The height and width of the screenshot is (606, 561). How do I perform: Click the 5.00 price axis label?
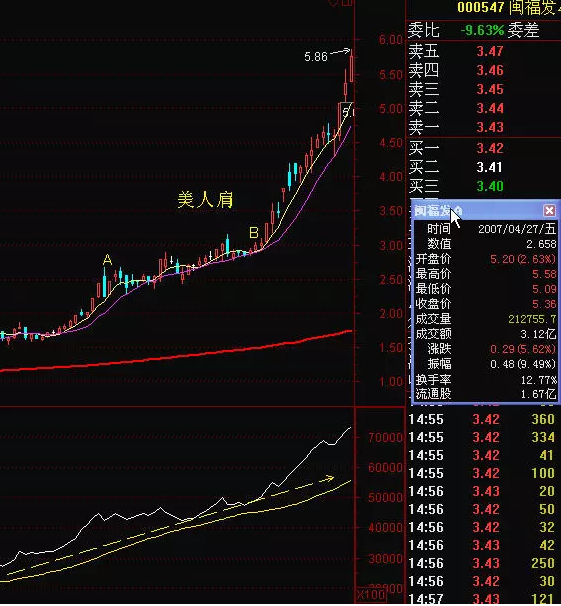391,109
